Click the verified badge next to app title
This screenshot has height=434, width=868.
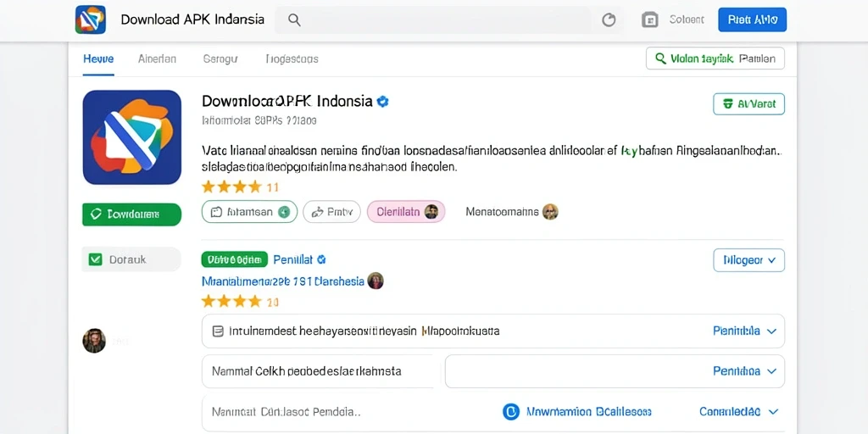pyautogui.click(x=382, y=102)
